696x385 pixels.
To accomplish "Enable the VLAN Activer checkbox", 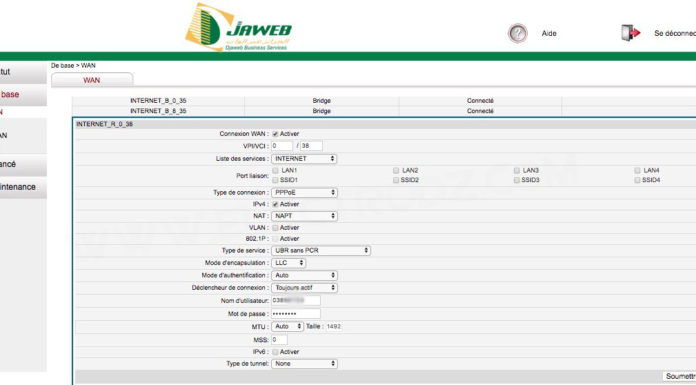I will coord(275,228).
